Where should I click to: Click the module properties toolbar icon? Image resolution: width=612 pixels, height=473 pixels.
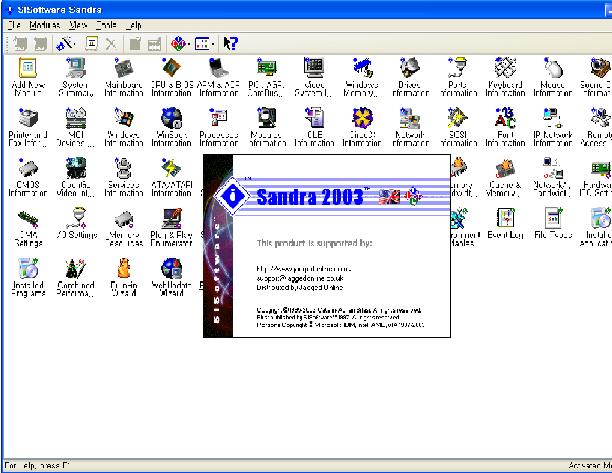[x=92, y=44]
